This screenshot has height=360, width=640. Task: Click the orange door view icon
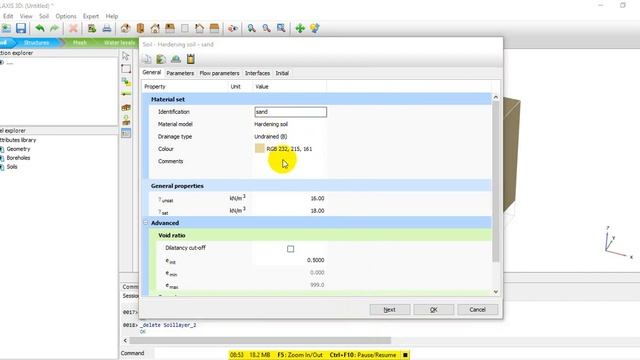(140, 28)
